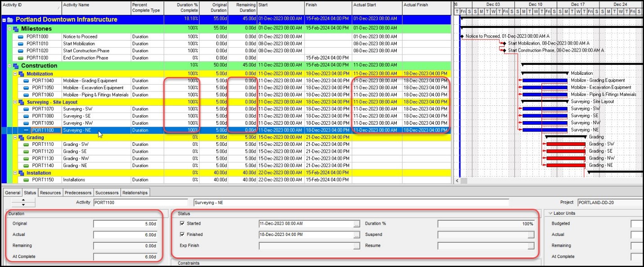The width and height of the screenshot is (644, 267).
Task: Click the Surveying - Site Layout WBS icon
Action: [x=21, y=102]
